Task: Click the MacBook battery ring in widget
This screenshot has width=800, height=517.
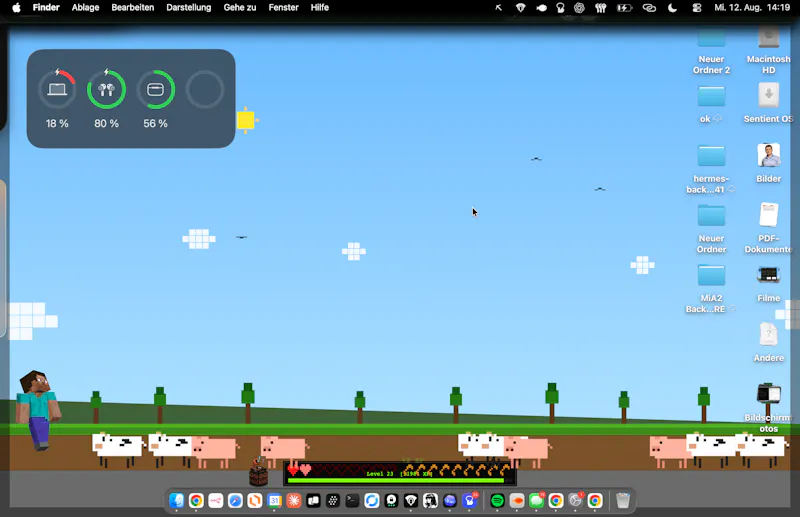Action: coord(57,89)
